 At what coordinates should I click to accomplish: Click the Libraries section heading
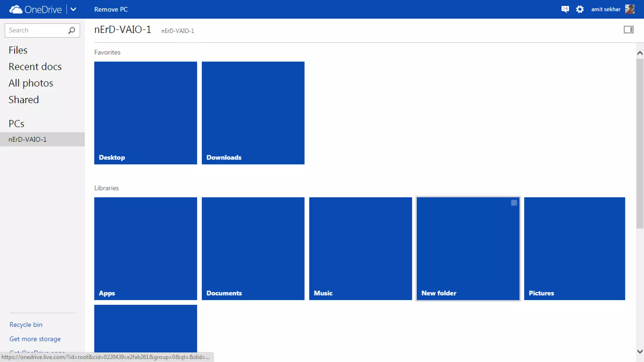click(107, 188)
